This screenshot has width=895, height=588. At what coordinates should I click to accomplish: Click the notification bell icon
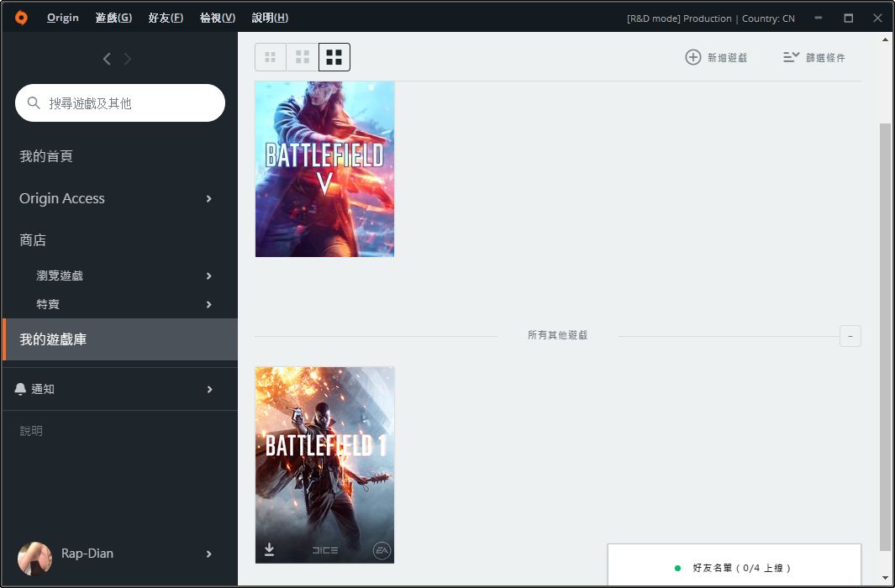[20, 389]
